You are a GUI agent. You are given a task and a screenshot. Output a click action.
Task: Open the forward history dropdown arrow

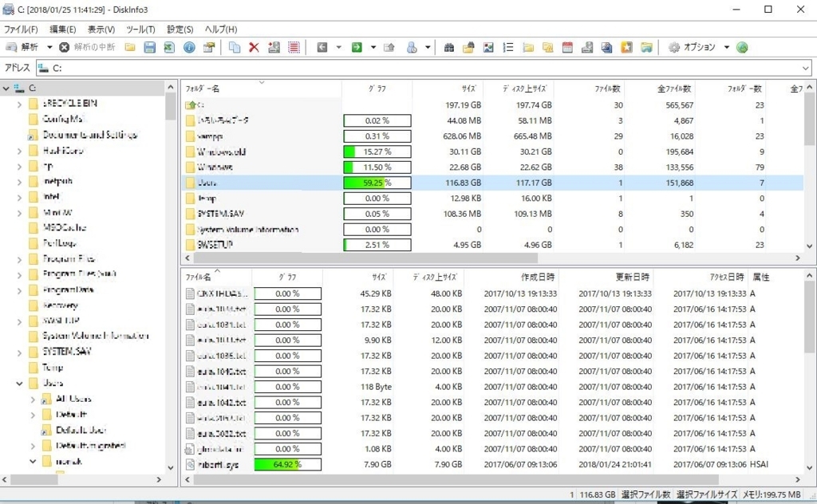373,47
